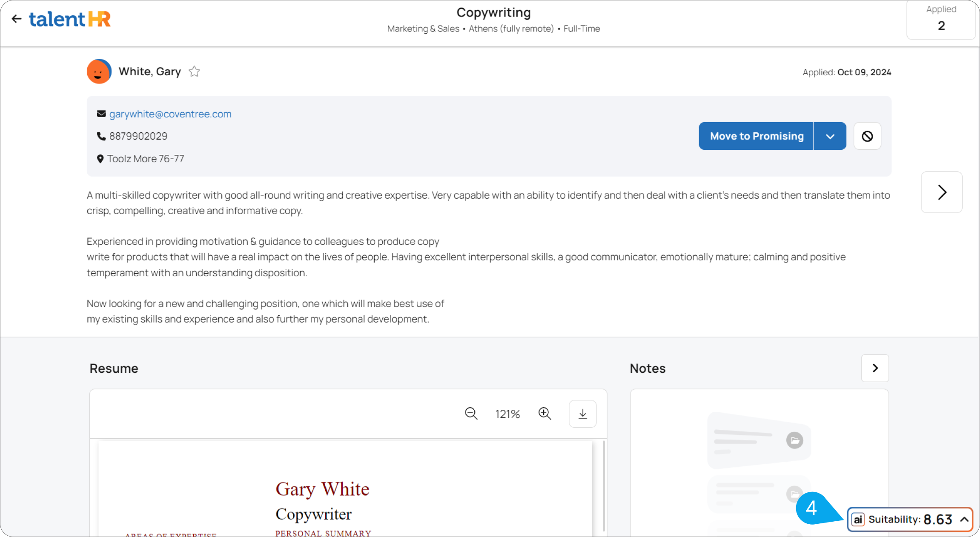Zoom in the resume viewer

coord(544,414)
